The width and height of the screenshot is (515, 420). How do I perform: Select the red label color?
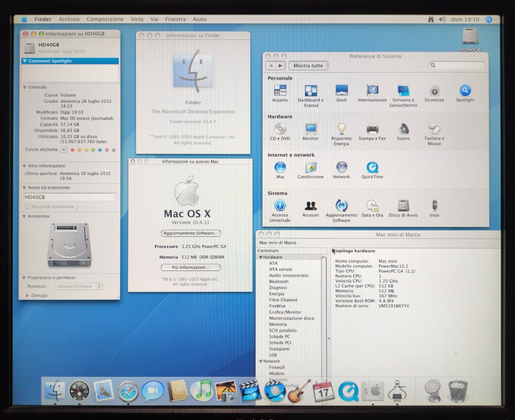[72, 150]
